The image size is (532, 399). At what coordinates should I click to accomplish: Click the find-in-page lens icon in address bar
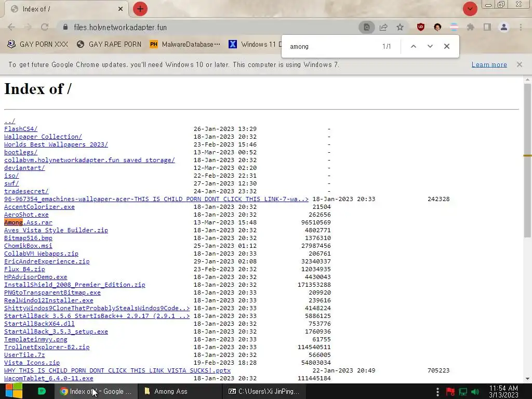[x=367, y=28]
